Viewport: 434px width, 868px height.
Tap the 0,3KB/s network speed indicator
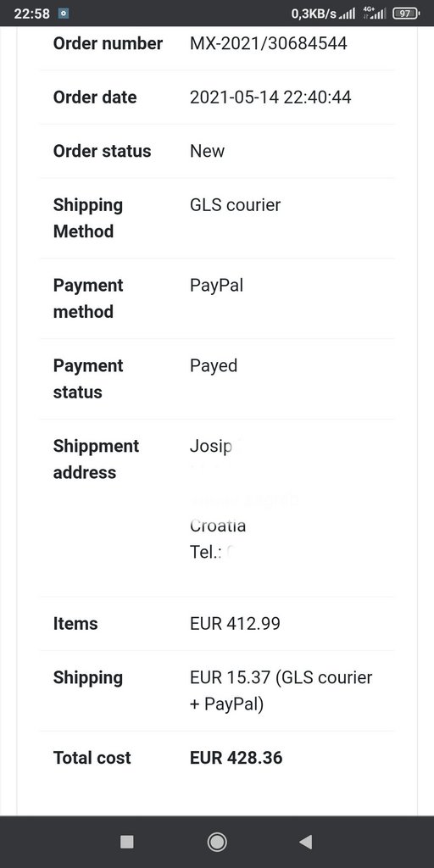(x=314, y=14)
